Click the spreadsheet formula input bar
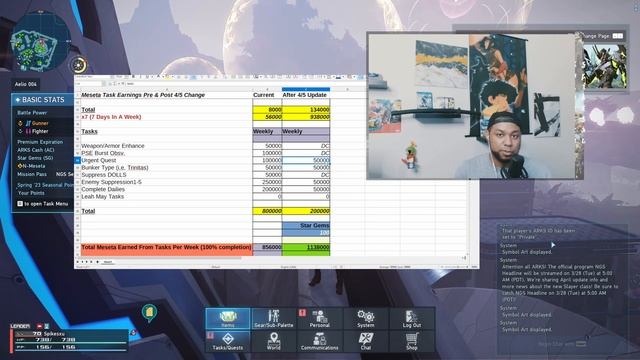 (245, 84)
